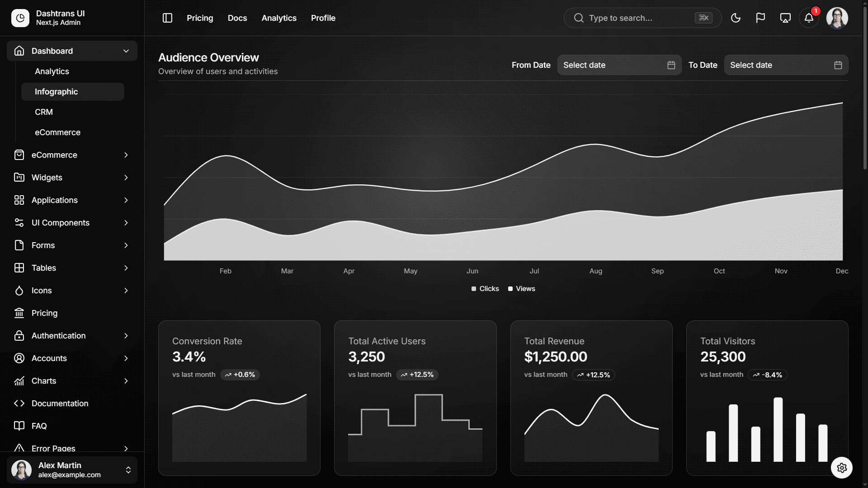Select Analytics under Dashboard submenu
This screenshot has height=488, width=868.
(73, 71)
